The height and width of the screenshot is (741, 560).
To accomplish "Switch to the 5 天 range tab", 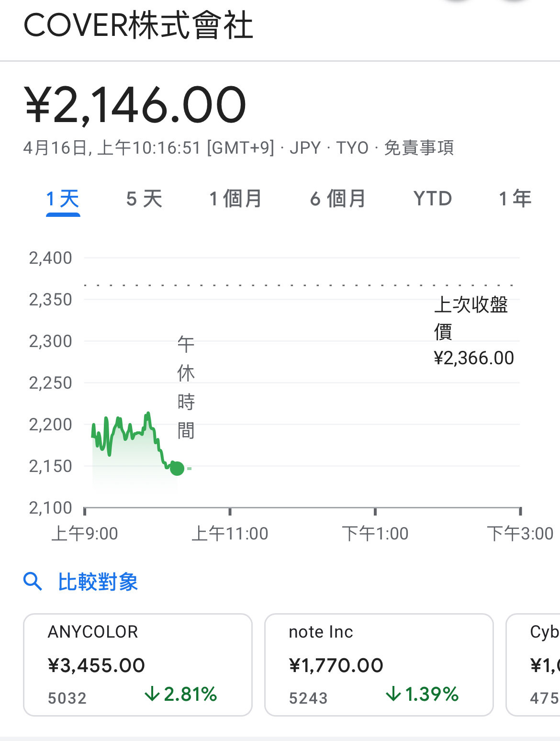I will pyautogui.click(x=144, y=199).
